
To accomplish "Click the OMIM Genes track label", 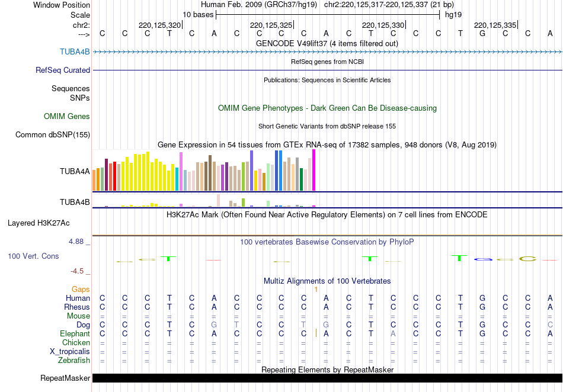I will point(67,116).
